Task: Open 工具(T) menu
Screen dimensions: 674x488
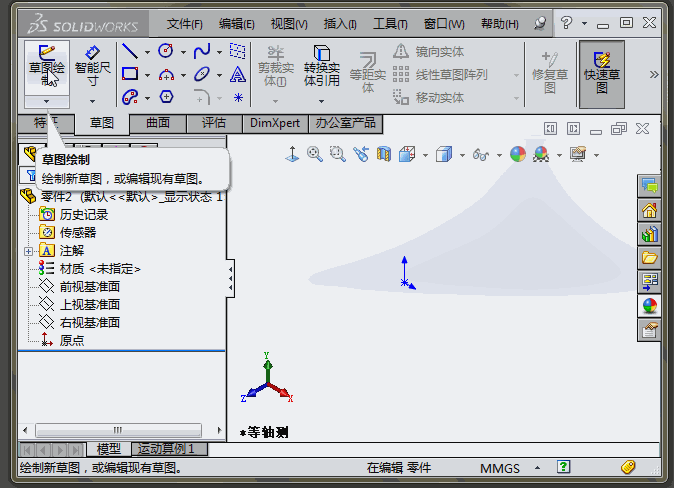Action: pyautogui.click(x=390, y=24)
